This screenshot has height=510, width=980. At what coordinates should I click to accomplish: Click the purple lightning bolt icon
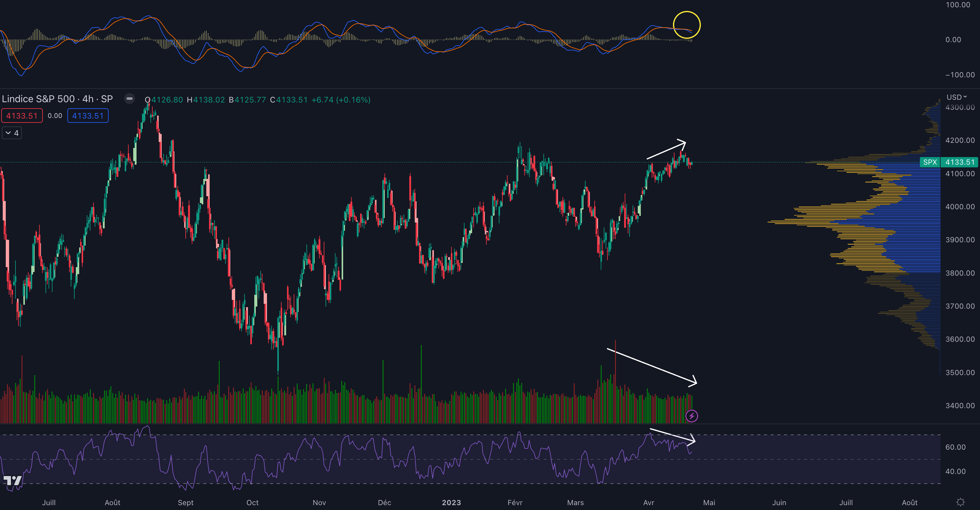691,416
